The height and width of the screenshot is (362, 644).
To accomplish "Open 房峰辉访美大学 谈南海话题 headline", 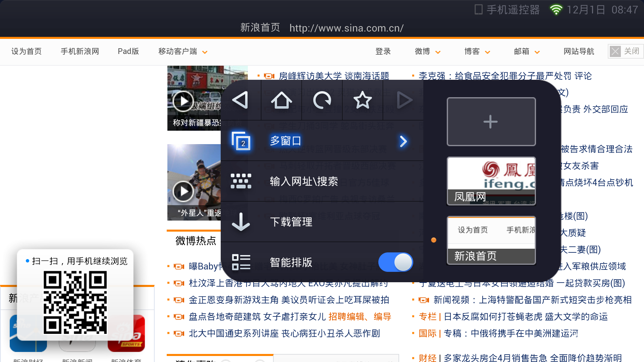I will [x=334, y=76].
